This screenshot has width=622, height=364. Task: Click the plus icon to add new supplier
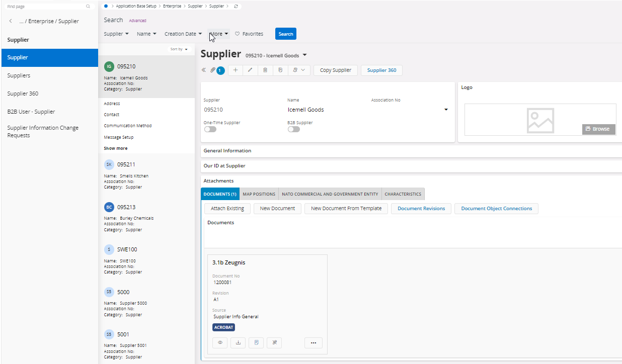pyautogui.click(x=236, y=70)
